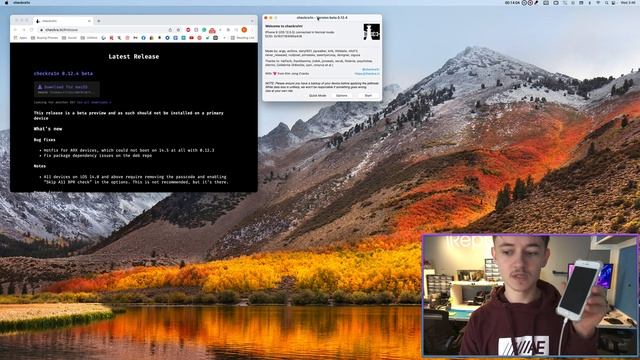Image resolution: width=640 pixels, height=360 pixels.
Task: Click Quick Mode in checkra1n window
Action: [318, 96]
